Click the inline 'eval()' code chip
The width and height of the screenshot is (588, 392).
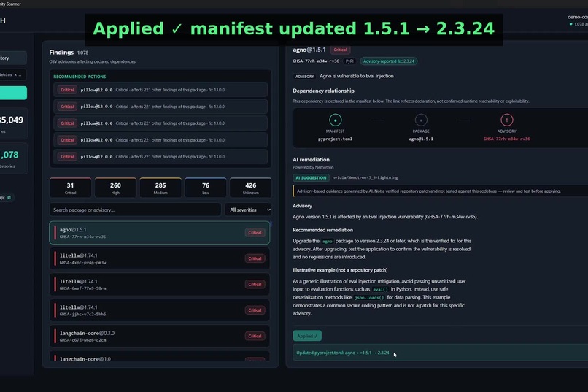click(380, 289)
